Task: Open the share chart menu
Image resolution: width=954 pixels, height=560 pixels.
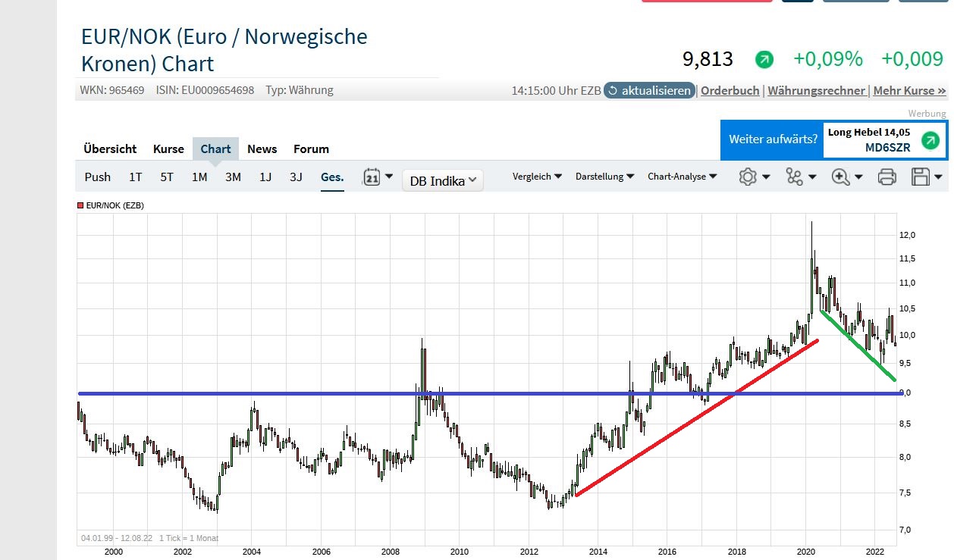Action: [x=799, y=177]
